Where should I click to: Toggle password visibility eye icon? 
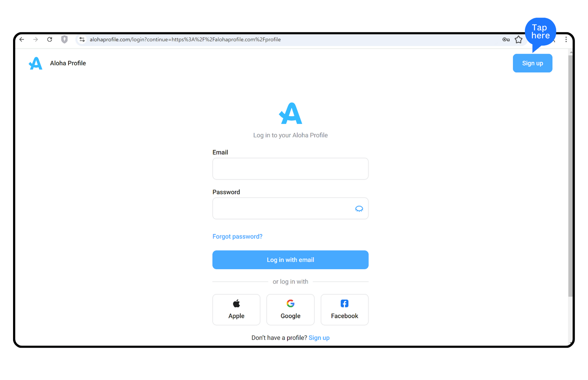(359, 208)
